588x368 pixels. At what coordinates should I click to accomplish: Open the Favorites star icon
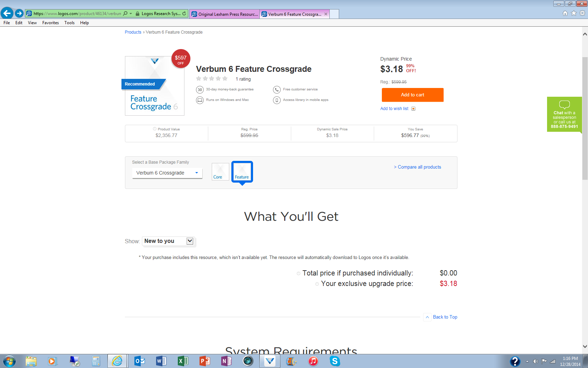574,13
